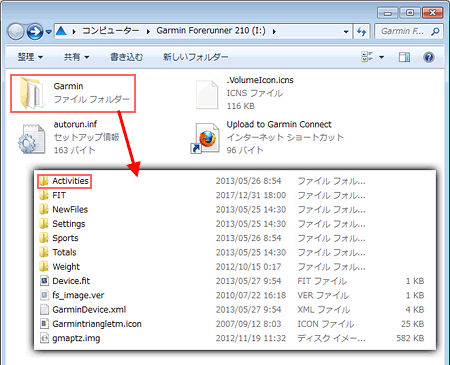This screenshot has height=365, width=450.
Task: Click the 2010/07/22 16:18 date entry
Action: 251,295
